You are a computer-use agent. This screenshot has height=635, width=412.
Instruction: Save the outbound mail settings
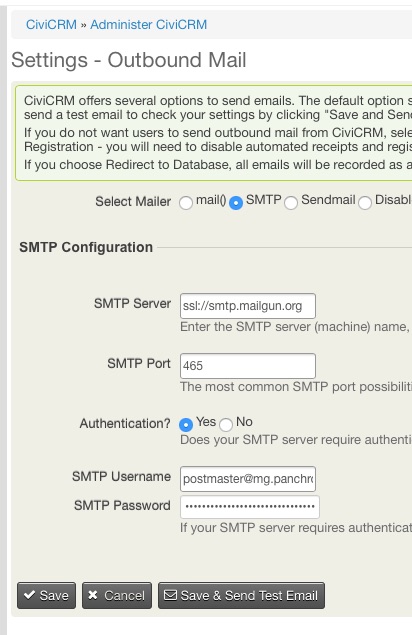point(46,595)
